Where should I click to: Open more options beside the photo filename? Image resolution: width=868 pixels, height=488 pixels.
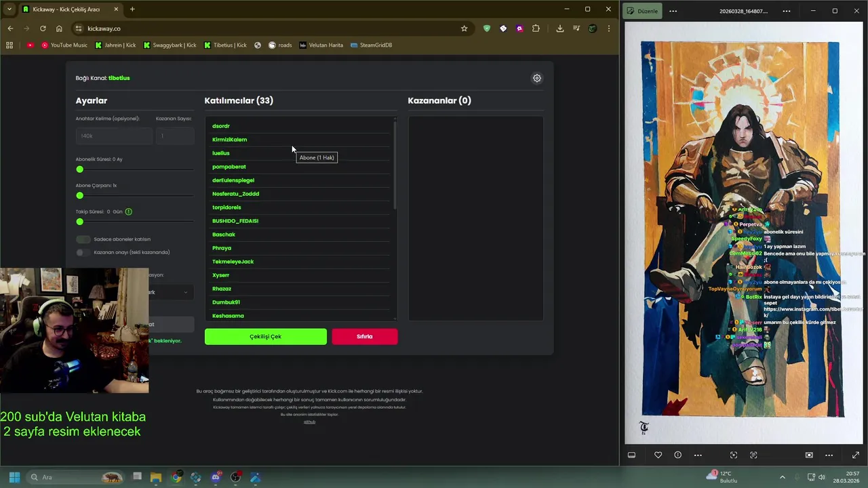click(x=787, y=11)
